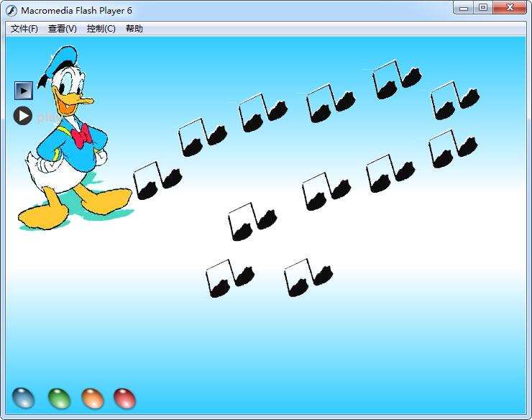Click the blue glossy oval button
The width and height of the screenshot is (532, 420).
[24, 398]
